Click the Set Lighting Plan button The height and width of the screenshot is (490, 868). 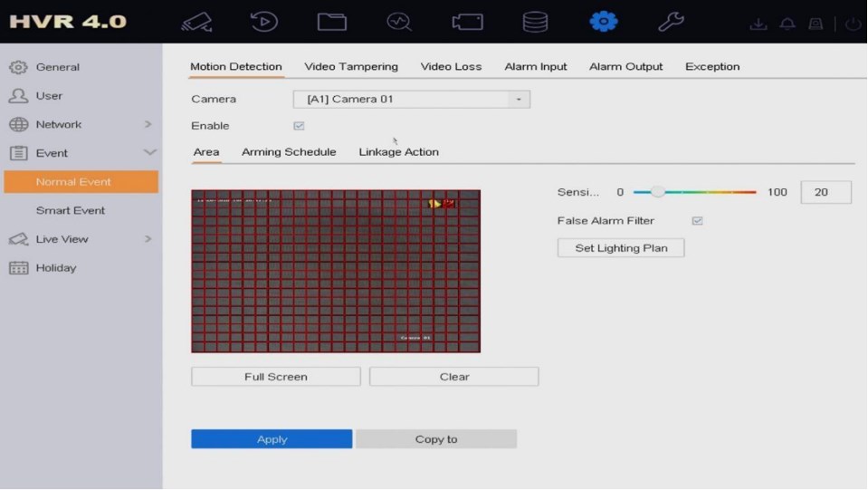pos(621,248)
